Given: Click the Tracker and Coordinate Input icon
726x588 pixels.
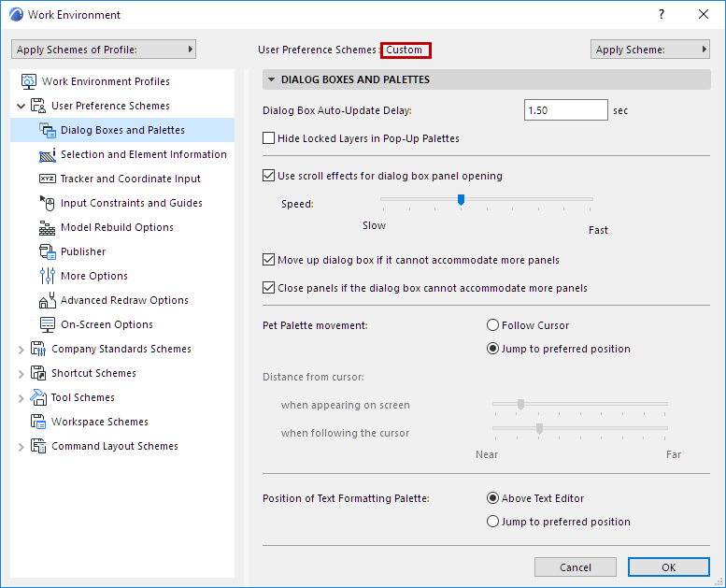Looking at the screenshot, I should pyautogui.click(x=48, y=179).
